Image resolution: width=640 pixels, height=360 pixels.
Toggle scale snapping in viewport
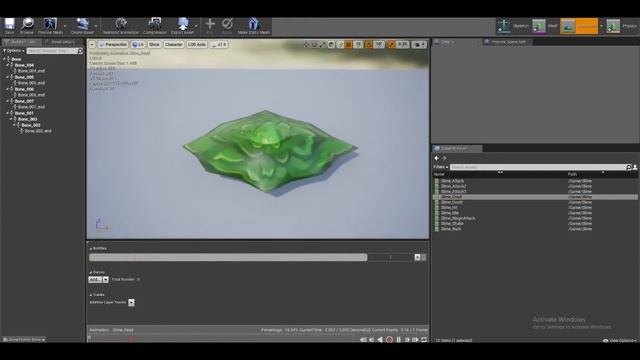tap(391, 44)
